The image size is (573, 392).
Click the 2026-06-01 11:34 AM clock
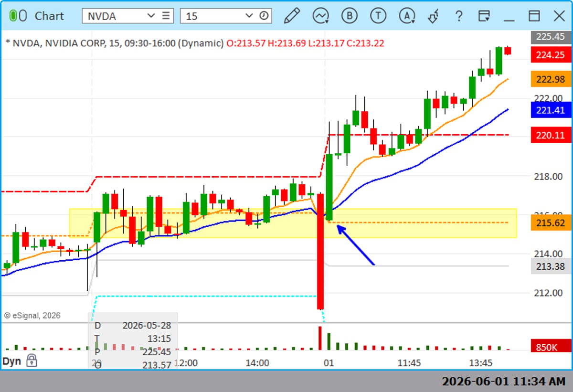pos(503,381)
